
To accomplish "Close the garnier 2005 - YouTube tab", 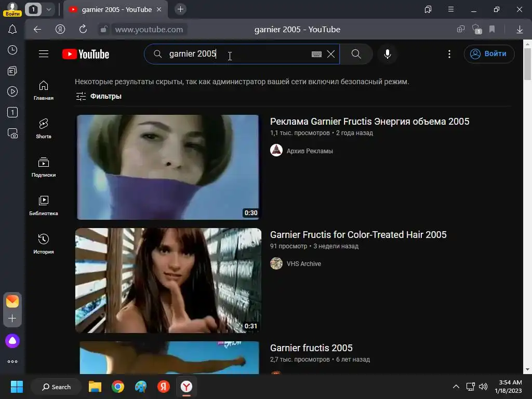I will coord(159,9).
